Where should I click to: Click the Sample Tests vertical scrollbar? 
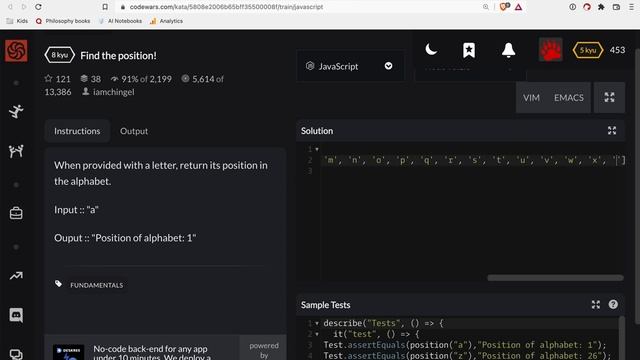coord(622,337)
